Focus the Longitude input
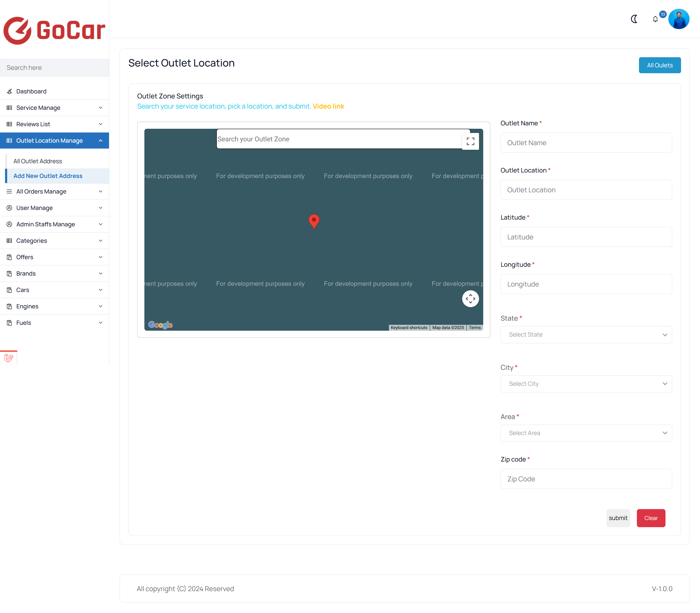700x613 pixels. [x=586, y=284]
